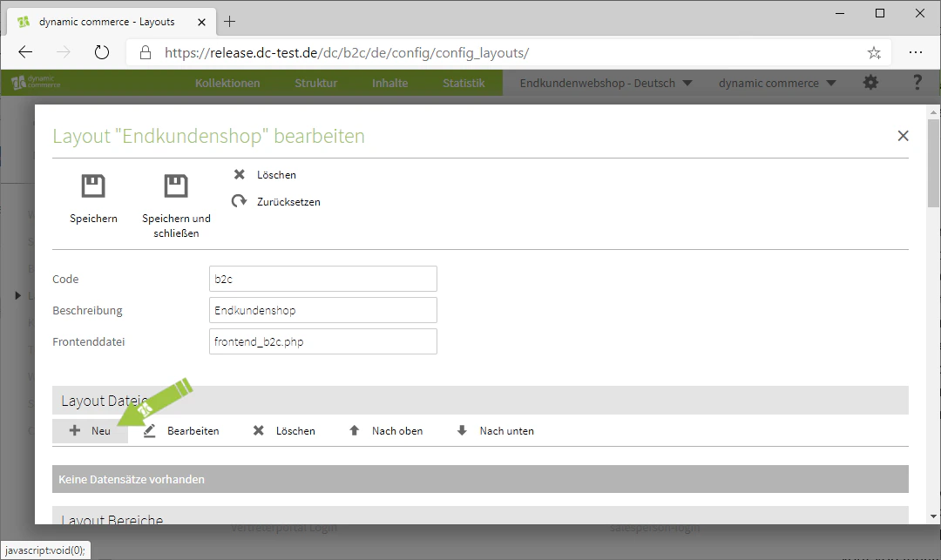Expand the sidebar tree arrow behind dialog
Image resolution: width=941 pixels, height=560 pixels.
pos(17,295)
